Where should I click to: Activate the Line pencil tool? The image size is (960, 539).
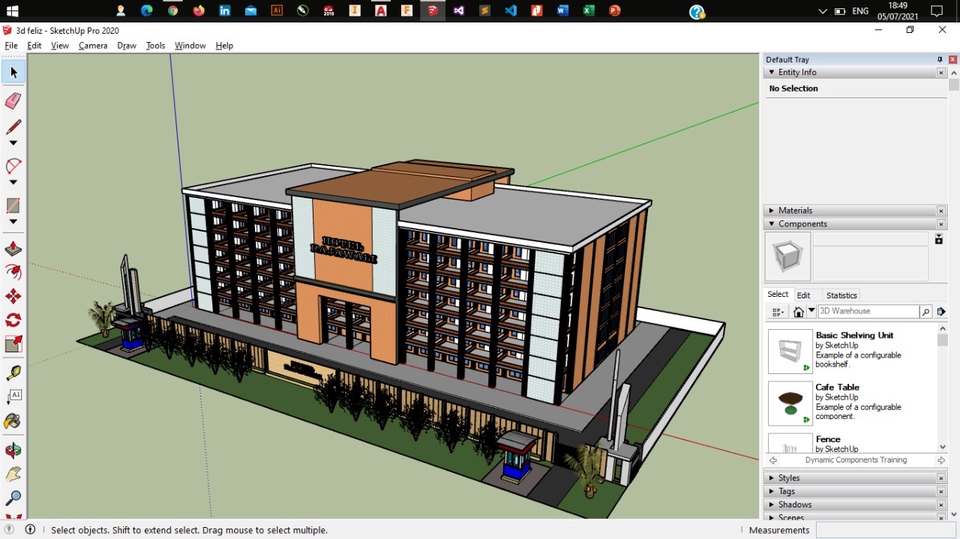tap(13, 126)
